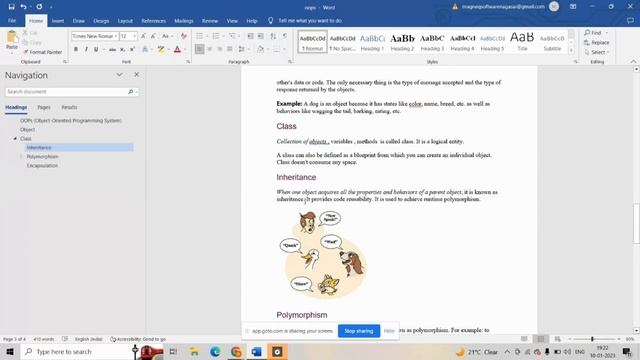Align text left
This screenshot has height=360, width=640.
[199, 49]
